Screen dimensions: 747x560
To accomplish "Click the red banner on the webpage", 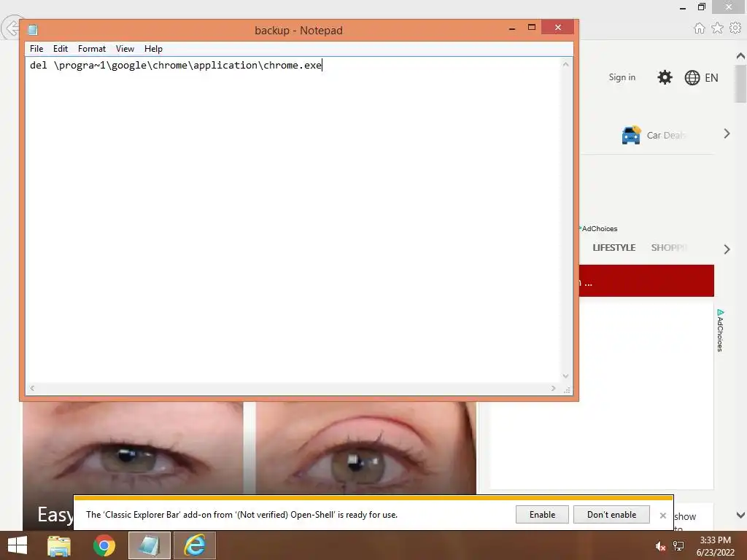I will tap(646, 281).
